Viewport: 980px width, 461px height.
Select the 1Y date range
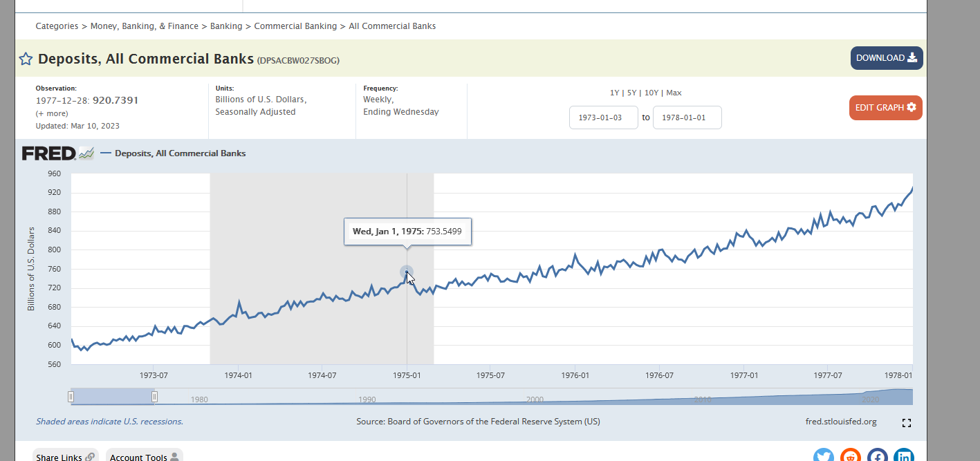click(614, 93)
